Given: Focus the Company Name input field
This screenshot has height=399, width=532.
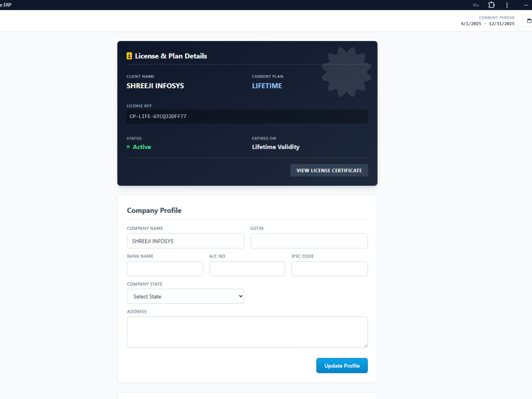Looking at the screenshot, I should click(186, 241).
